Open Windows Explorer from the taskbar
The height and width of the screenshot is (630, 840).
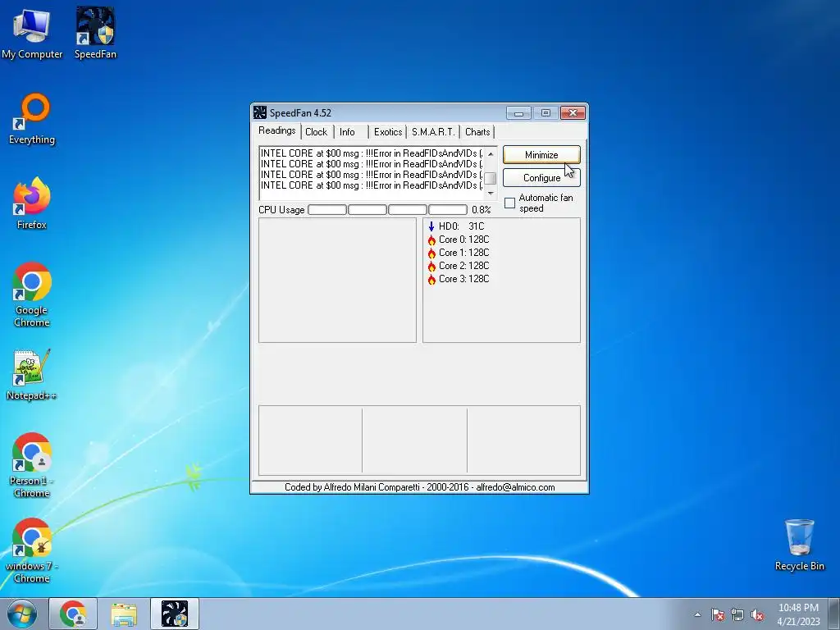coord(124,614)
